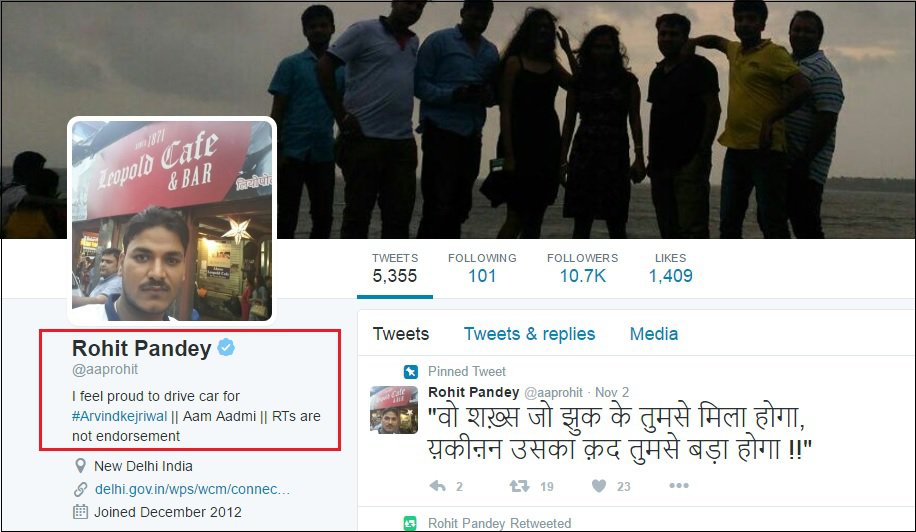The width and height of the screenshot is (916, 532).
Task: Select the Tweets tab
Action: (401, 334)
